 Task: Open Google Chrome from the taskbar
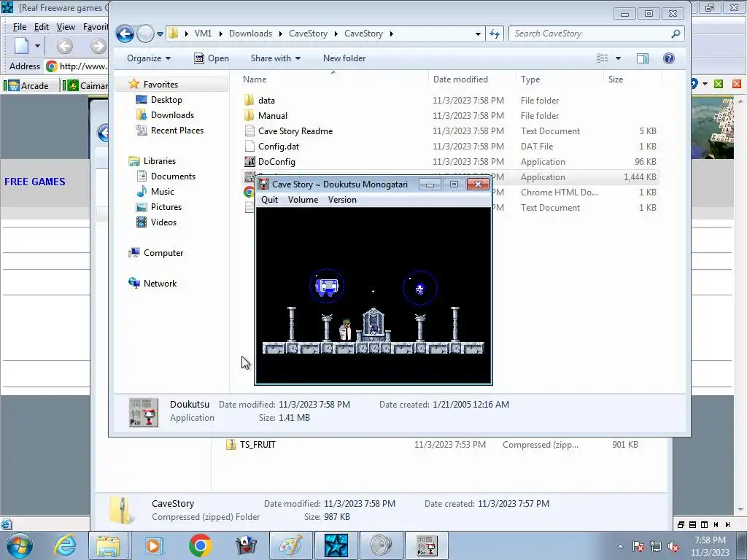(x=200, y=545)
